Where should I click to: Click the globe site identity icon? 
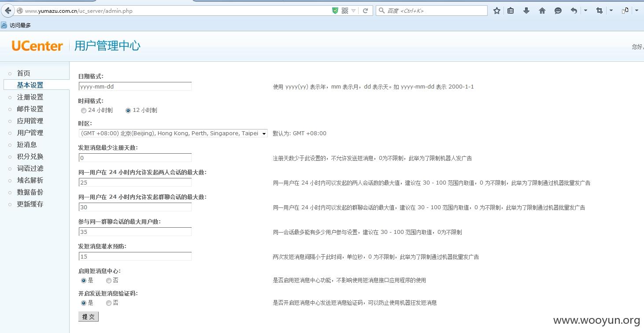click(x=20, y=11)
